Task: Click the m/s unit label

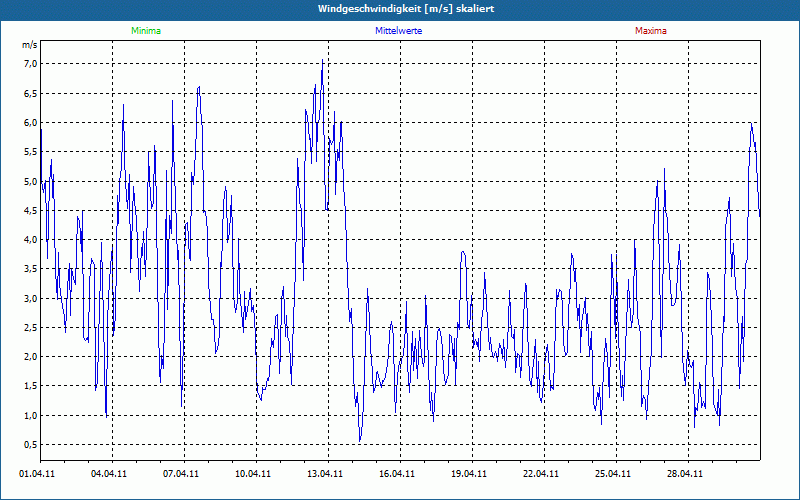Action: click(30, 45)
